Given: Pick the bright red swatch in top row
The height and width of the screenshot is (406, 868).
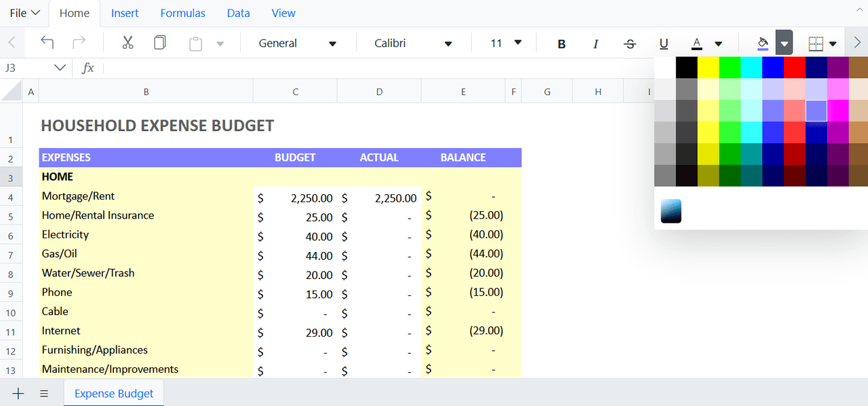Looking at the screenshot, I should click(794, 68).
